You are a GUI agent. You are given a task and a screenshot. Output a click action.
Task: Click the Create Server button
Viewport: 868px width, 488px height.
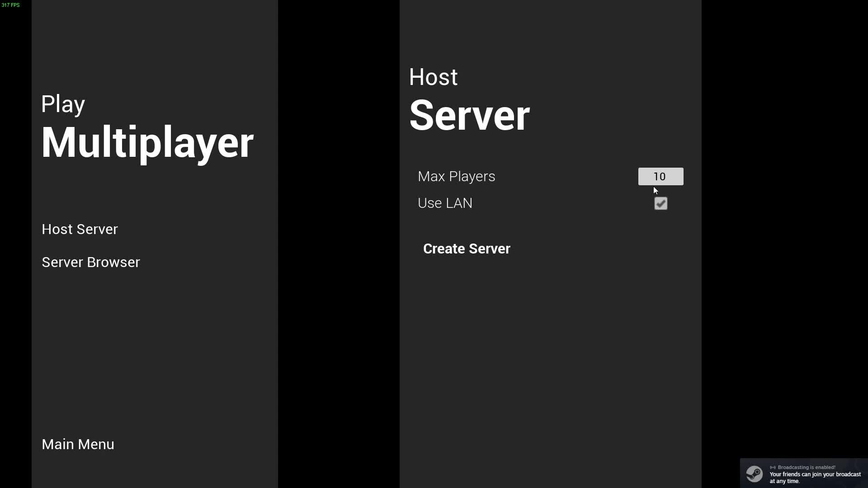click(x=467, y=249)
